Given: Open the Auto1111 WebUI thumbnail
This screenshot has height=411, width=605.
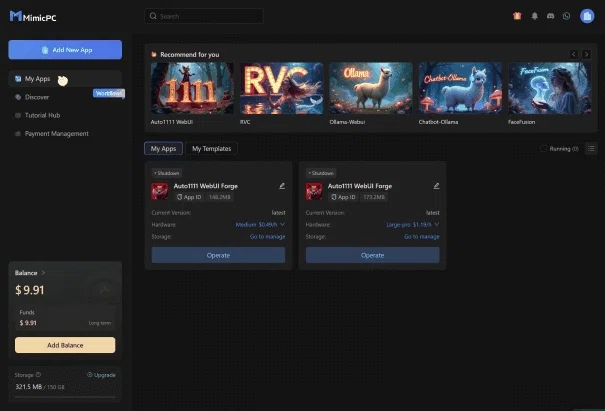Looking at the screenshot, I should [x=192, y=88].
